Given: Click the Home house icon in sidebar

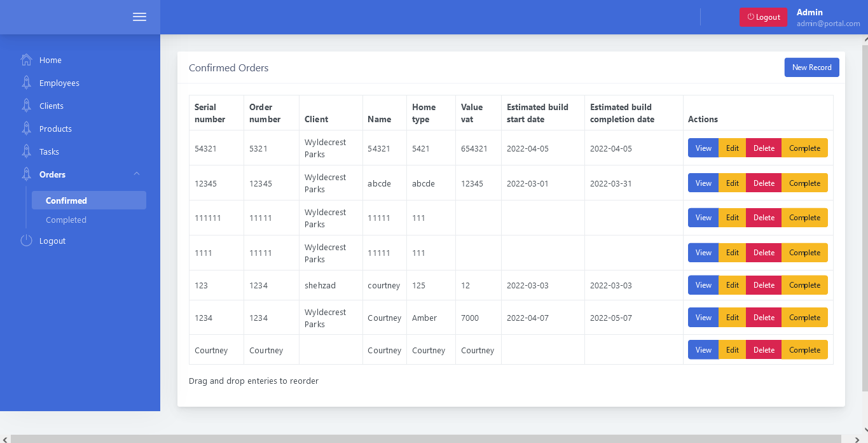Looking at the screenshot, I should pyautogui.click(x=26, y=60).
